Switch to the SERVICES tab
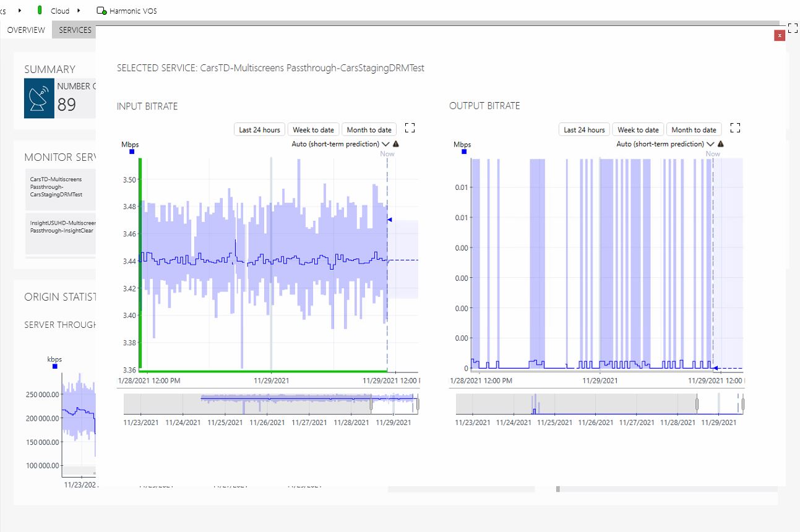The width and height of the screenshot is (800, 532). [75, 30]
